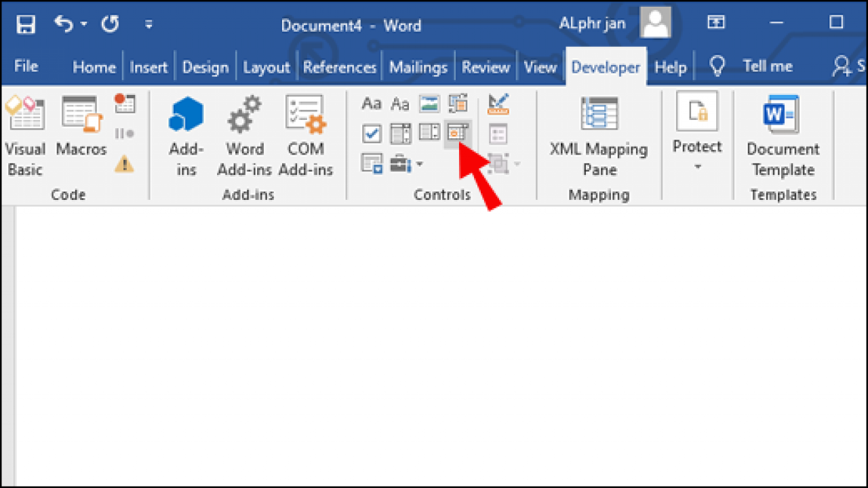Insert a Check Box content control
The width and height of the screenshot is (868, 488).
tap(372, 134)
